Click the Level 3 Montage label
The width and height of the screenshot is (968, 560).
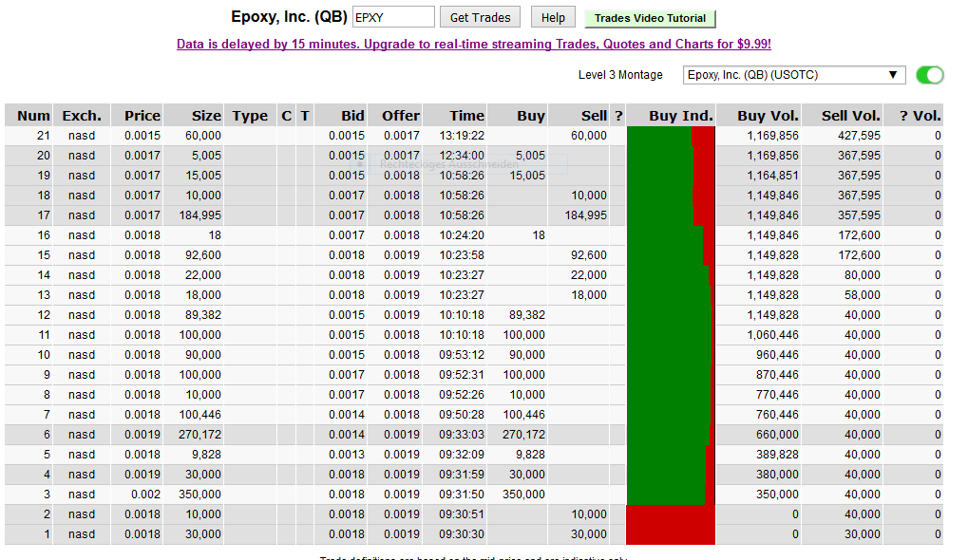[620, 75]
